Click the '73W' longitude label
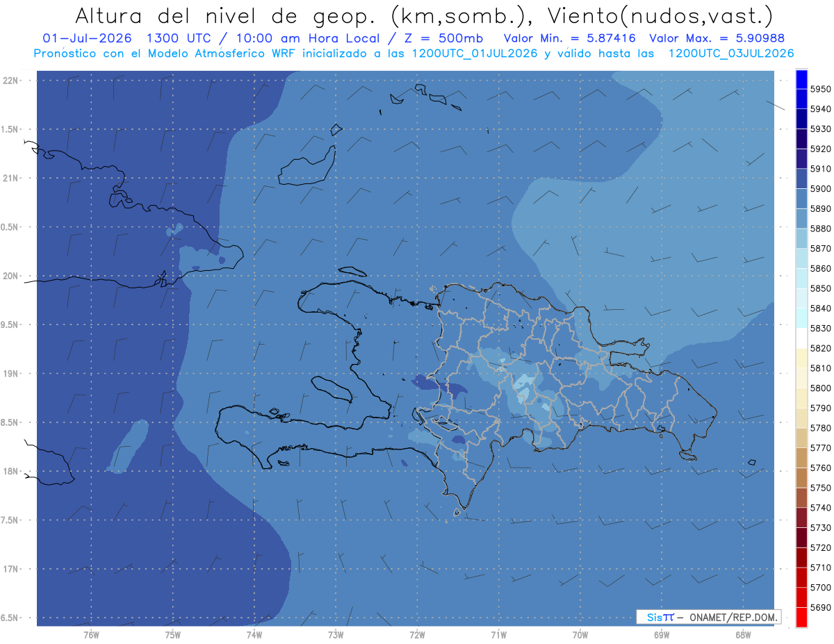Viewport: 834px width, 644px height. [x=336, y=634]
